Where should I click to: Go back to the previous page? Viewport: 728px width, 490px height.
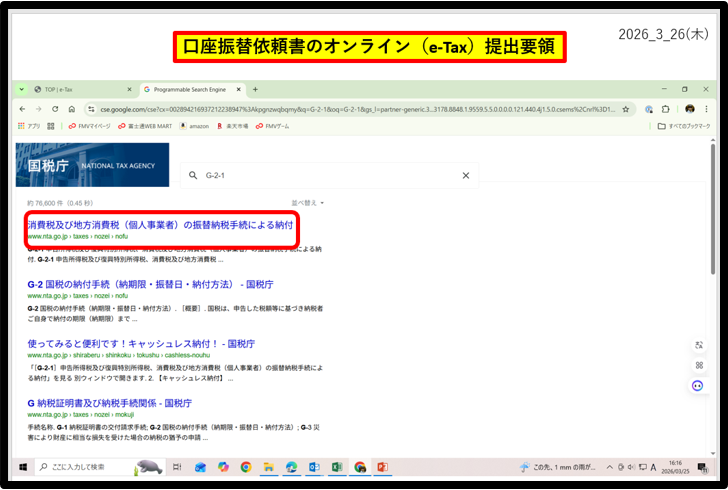(23, 109)
